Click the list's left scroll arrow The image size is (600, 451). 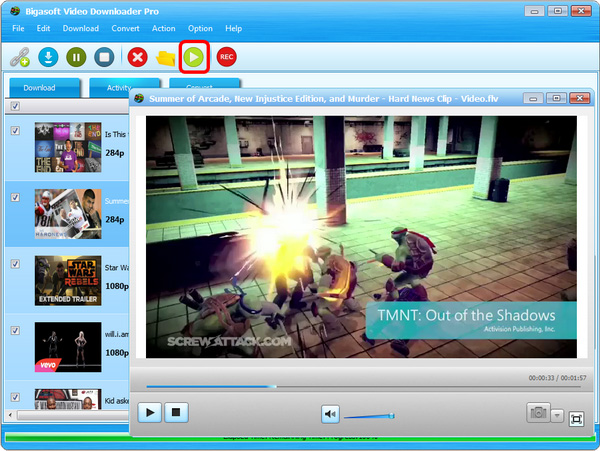10,415
